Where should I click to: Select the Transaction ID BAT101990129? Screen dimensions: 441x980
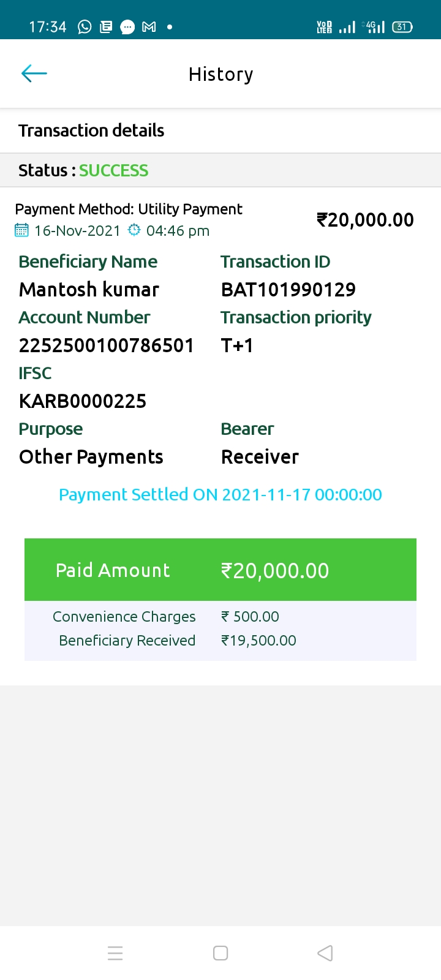pos(288,290)
